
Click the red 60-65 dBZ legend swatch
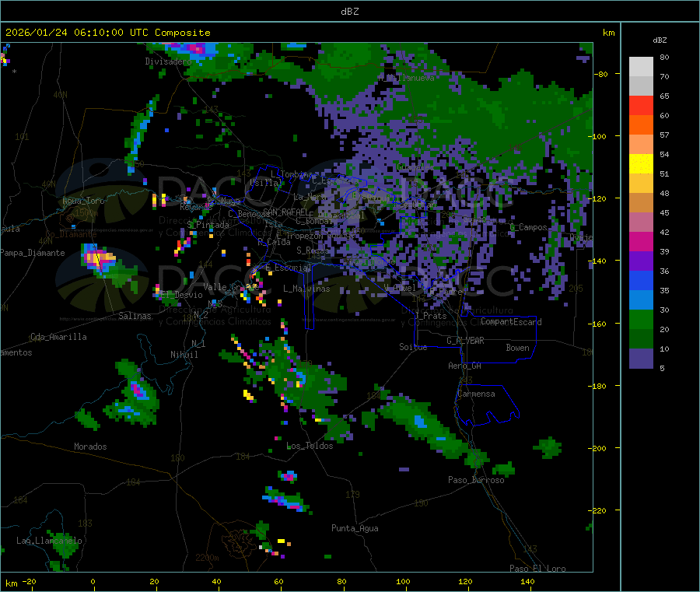(x=641, y=105)
